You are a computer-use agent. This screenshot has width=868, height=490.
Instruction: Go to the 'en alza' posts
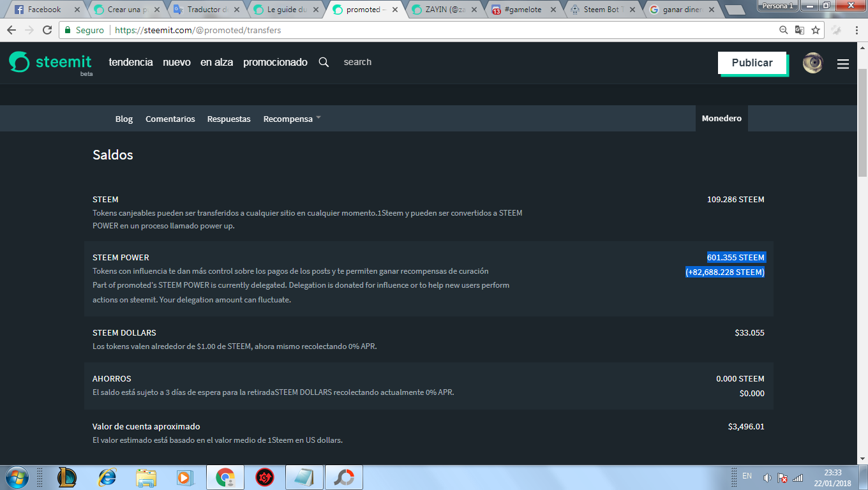tap(216, 62)
